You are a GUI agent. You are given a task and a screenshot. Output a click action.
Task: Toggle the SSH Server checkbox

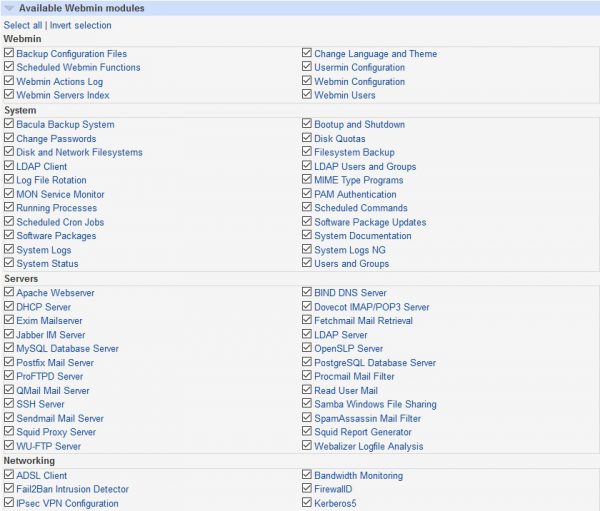tap(9, 405)
